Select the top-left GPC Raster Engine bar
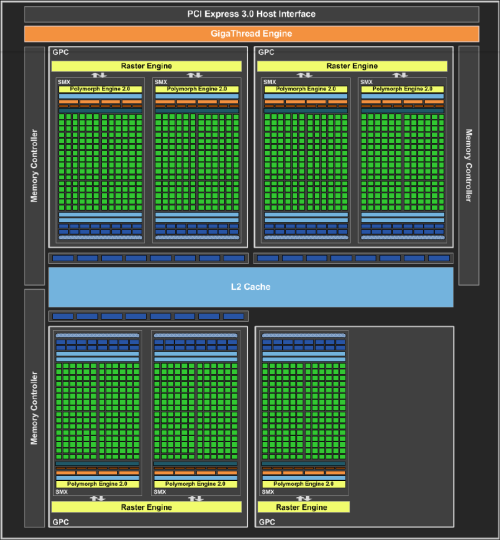This screenshot has width=500, height=540. (146, 66)
